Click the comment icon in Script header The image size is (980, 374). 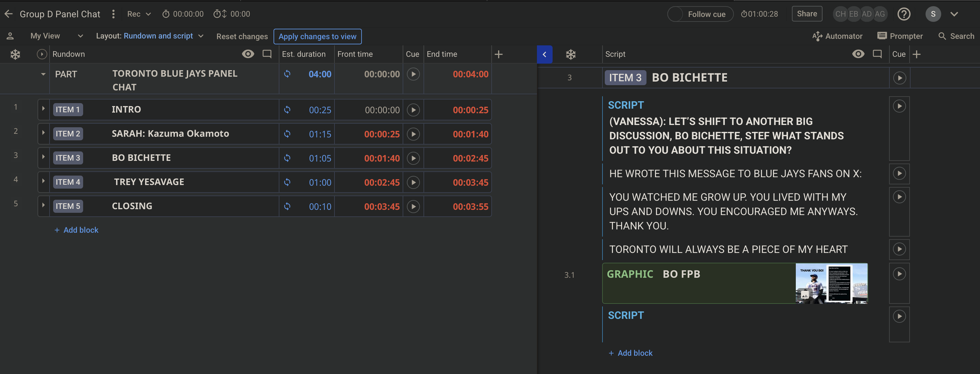(x=877, y=54)
